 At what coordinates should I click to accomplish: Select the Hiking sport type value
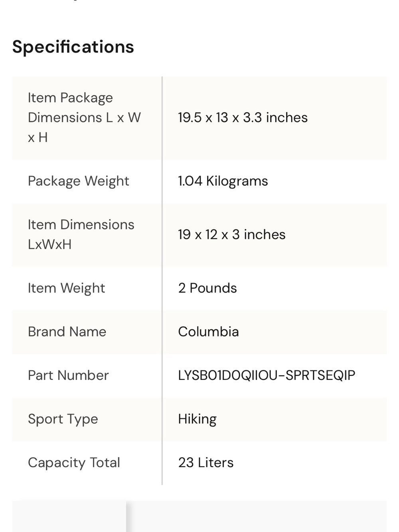(x=197, y=419)
